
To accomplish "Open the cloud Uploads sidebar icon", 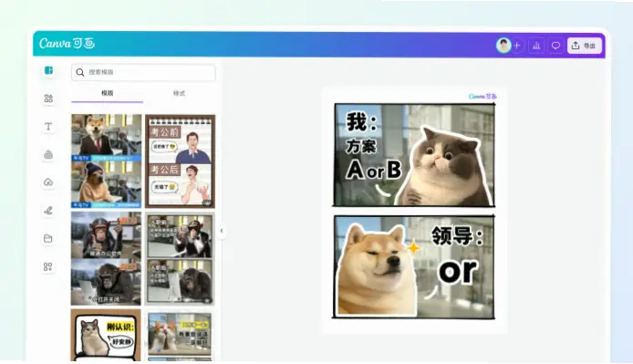I will click(x=48, y=182).
